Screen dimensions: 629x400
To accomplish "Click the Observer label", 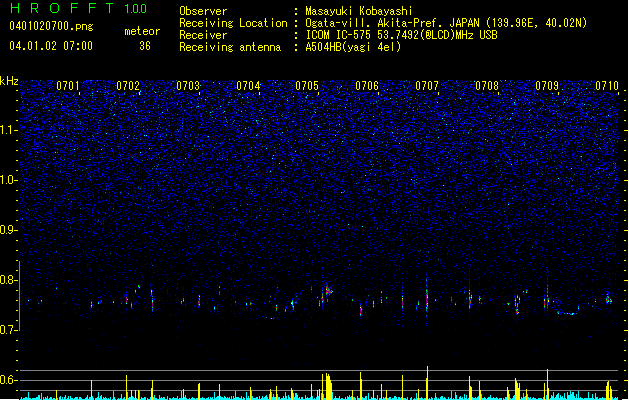I will point(203,11).
